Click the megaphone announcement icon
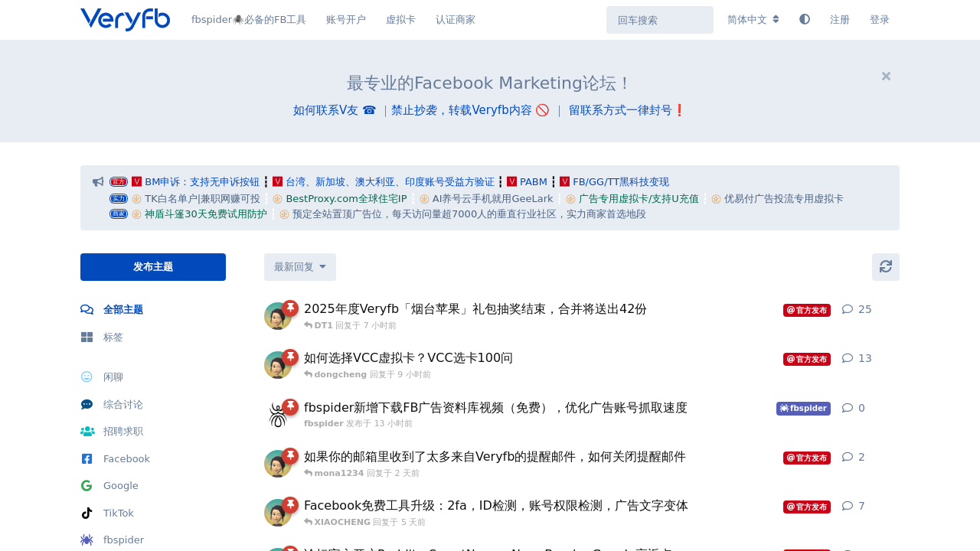This screenshot has width=980, height=551. (98, 182)
